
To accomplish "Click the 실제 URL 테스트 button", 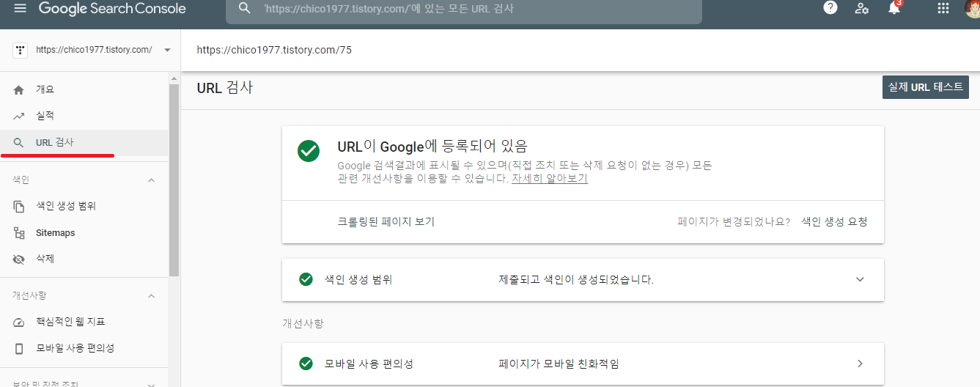I will coord(926,86).
